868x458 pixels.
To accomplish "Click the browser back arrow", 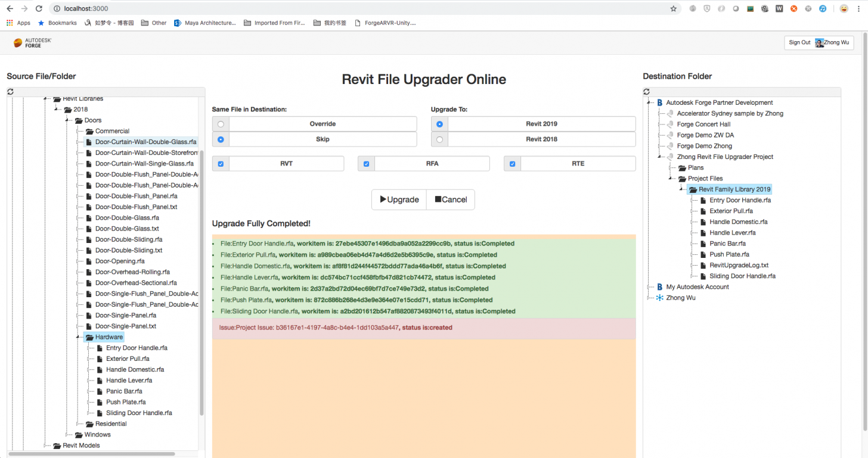I will (10, 9).
